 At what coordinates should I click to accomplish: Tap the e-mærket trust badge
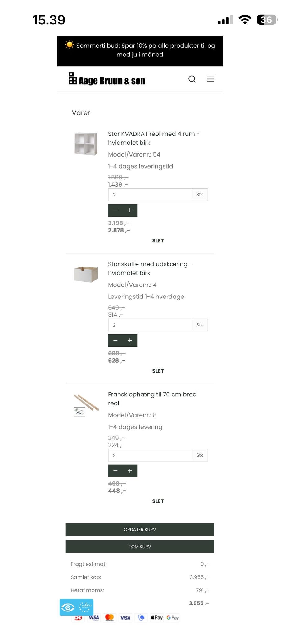76,607
